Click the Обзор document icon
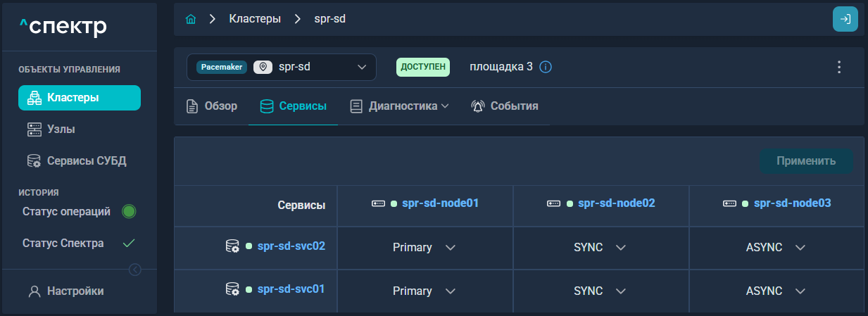This screenshot has height=316, width=868. coord(191,106)
